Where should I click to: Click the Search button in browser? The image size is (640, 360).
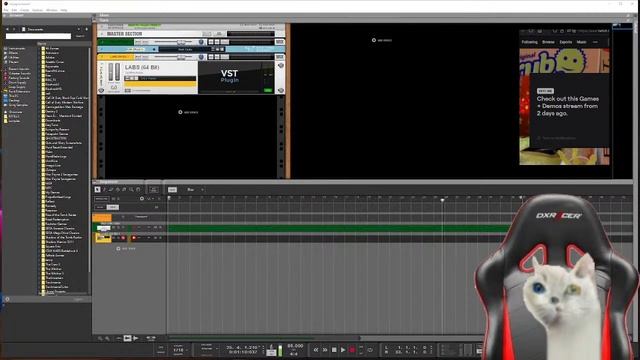(x=80, y=36)
